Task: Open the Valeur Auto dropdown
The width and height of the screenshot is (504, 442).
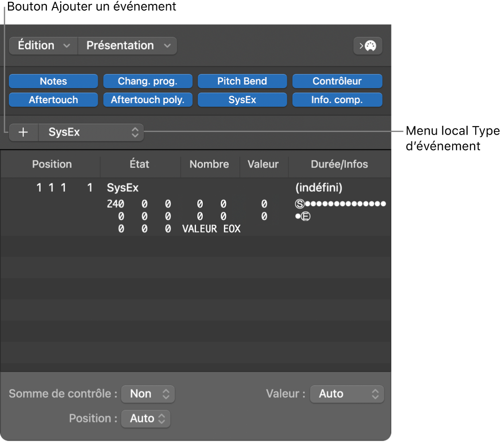Action: [347, 394]
